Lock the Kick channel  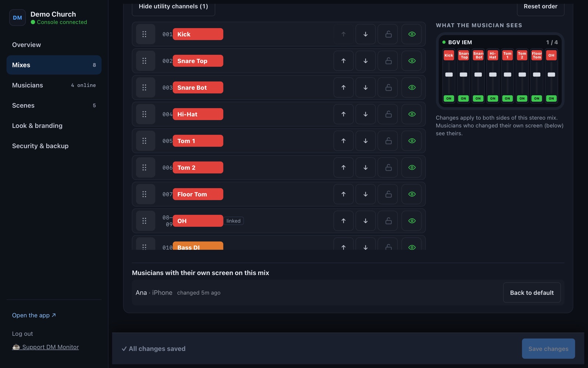point(388,34)
